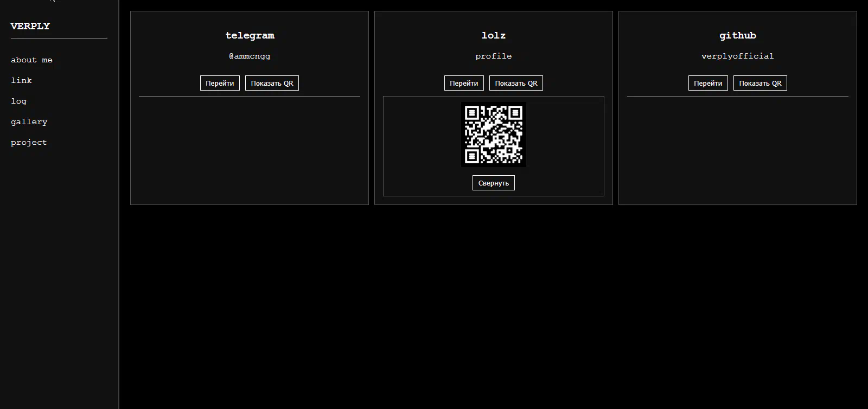Click the telegram card heading
Screen dimensions: 868x409
[x=250, y=36]
